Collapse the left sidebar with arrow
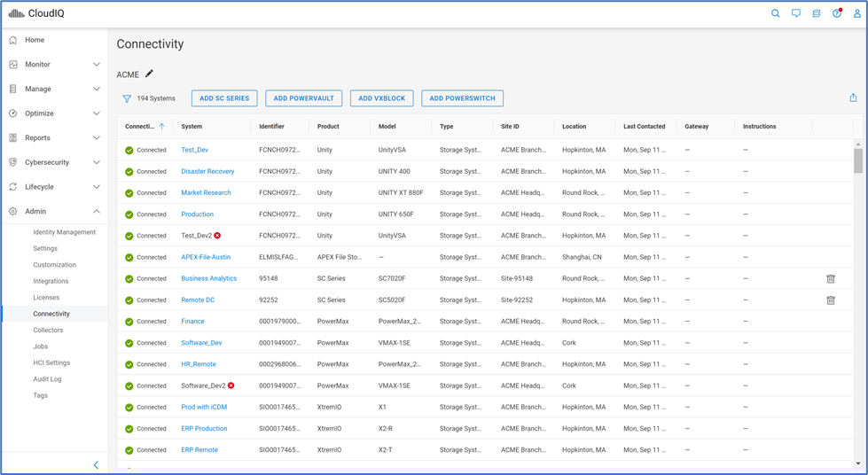This screenshot has width=868, height=475. click(x=96, y=465)
